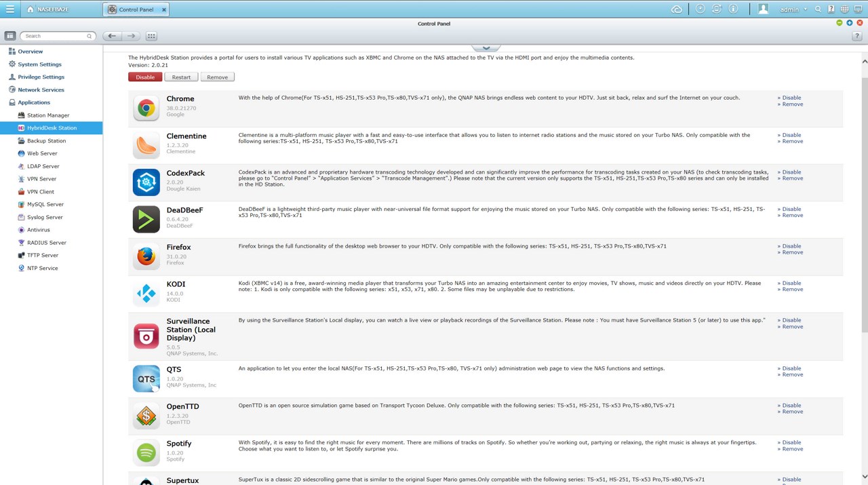Viewport: 868px width, 485px height.
Task: Open the top bar search magnifier
Action: (x=818, y=9)
